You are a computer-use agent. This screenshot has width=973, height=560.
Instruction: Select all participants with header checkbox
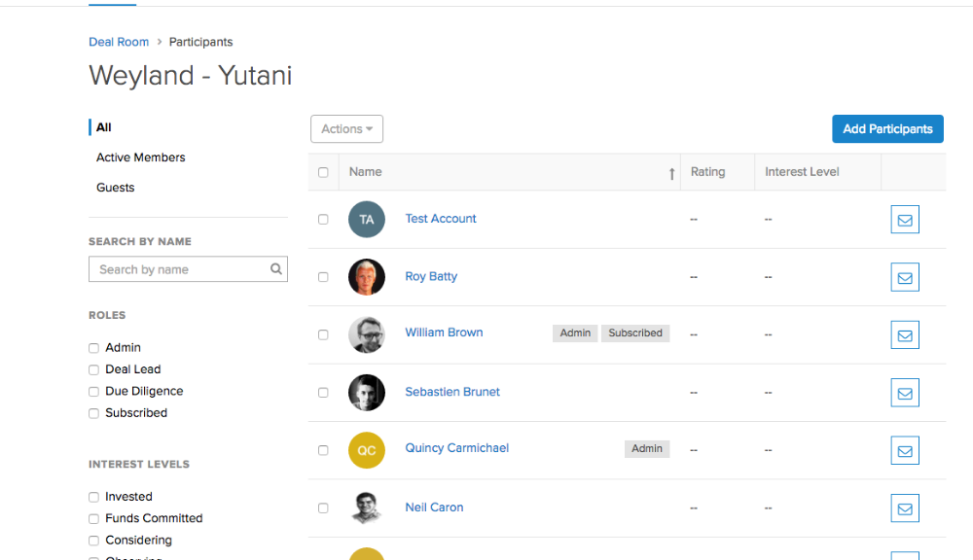pyautogui.click(x=323, y=172)
